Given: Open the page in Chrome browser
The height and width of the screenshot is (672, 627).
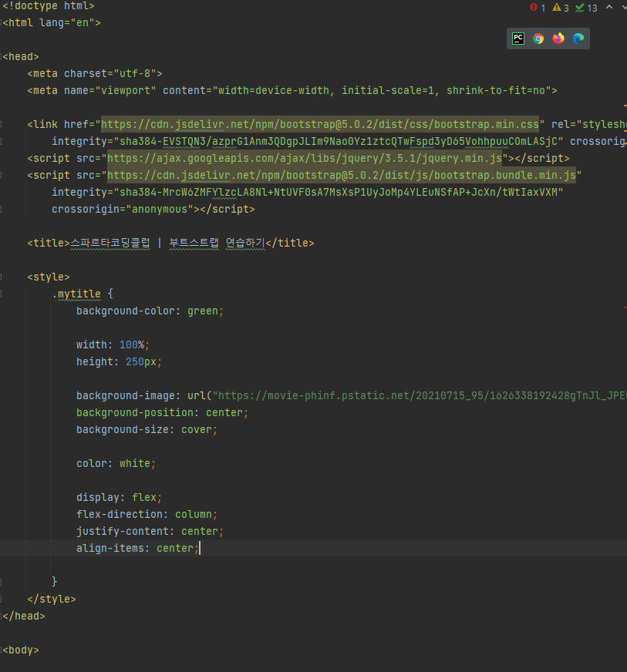Looking at the screenshot, I should [x=538, y=39].
